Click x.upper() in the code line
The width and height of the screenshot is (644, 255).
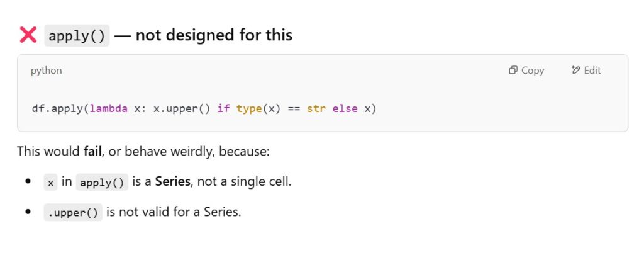pos(182,108)
